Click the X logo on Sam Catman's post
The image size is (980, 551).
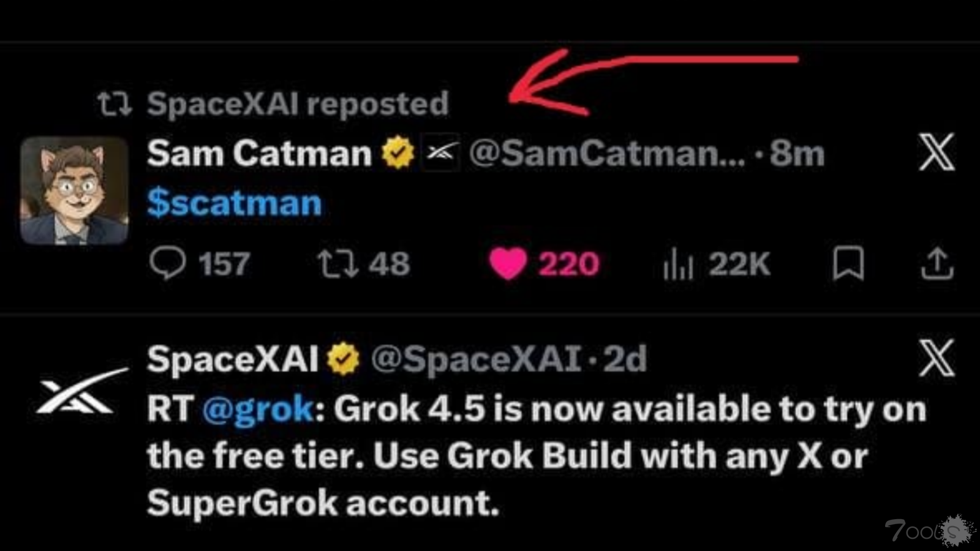pyautogui.click(x=937, y=152)
